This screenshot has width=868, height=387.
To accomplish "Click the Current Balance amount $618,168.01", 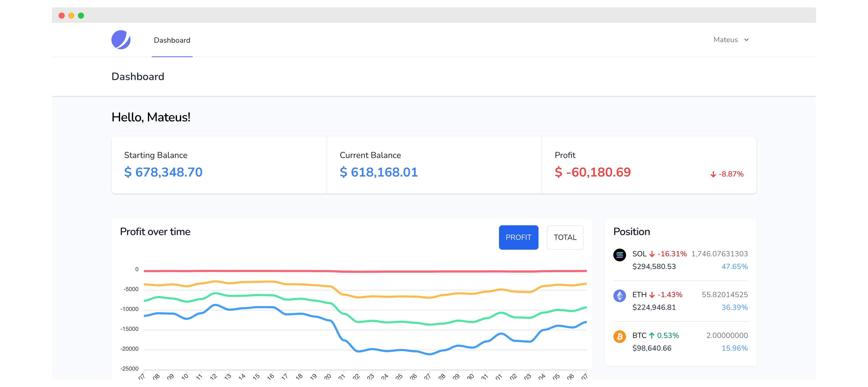I will [379, 173].
